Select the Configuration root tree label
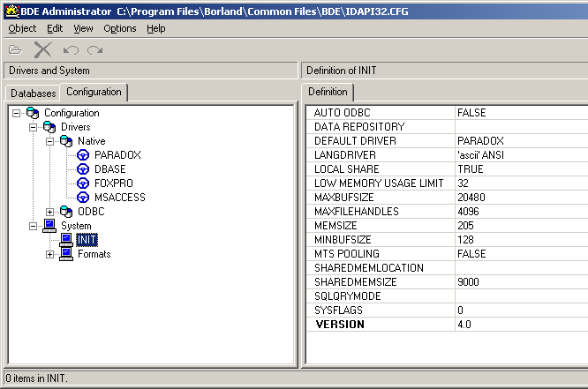 click(72, 113)
